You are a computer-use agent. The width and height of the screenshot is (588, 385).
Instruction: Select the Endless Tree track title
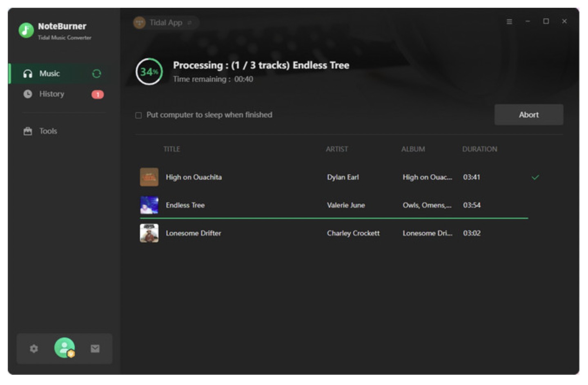185,205
